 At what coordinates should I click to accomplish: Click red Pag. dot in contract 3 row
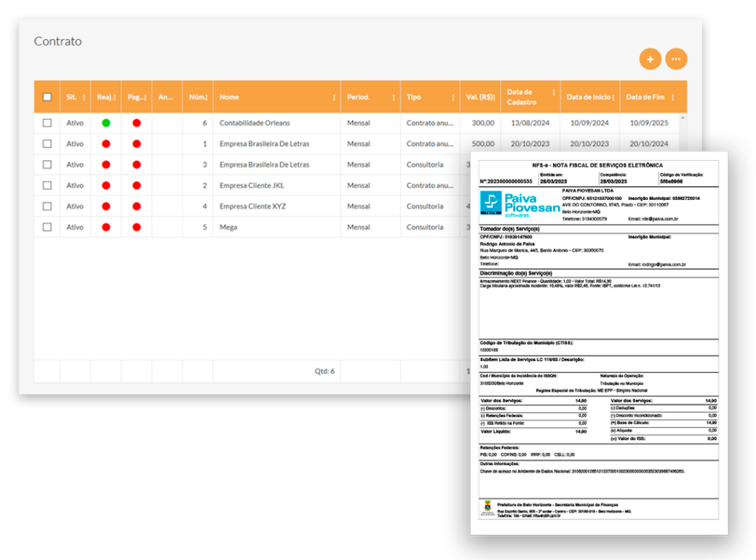[137, 165]
